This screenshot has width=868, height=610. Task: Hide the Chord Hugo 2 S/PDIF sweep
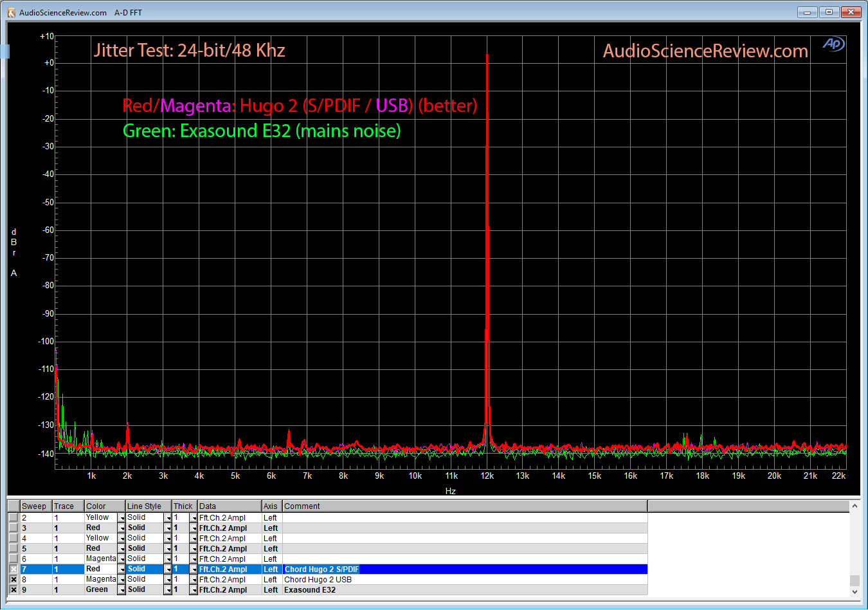click(14, 569)
